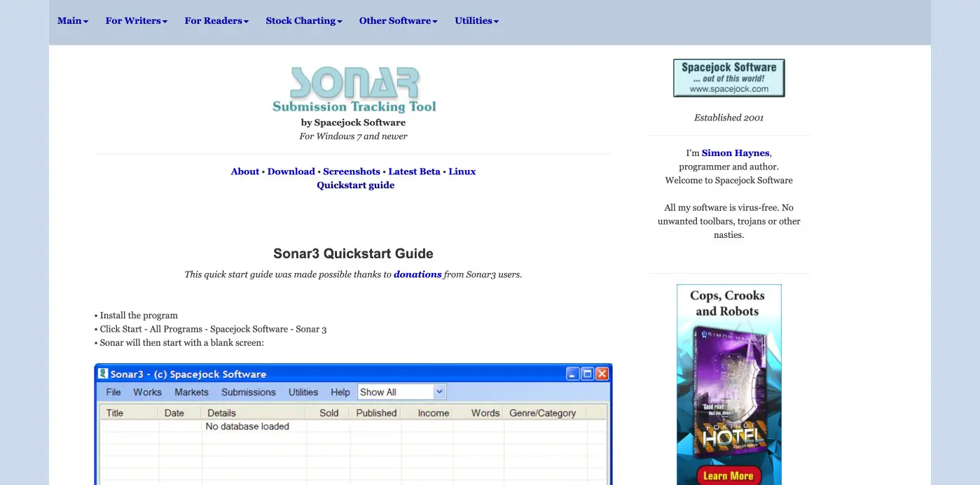The height and width of the screenshot is (485, 980).
Task: Sort by the Published column header
Action: [376, 413]
